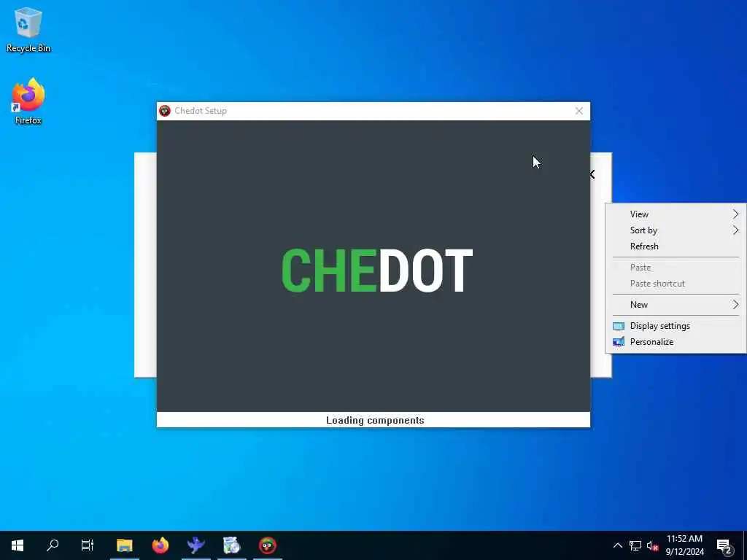Open Display settings from context menu
The image size is (747, 560).
tap(675, 326)
